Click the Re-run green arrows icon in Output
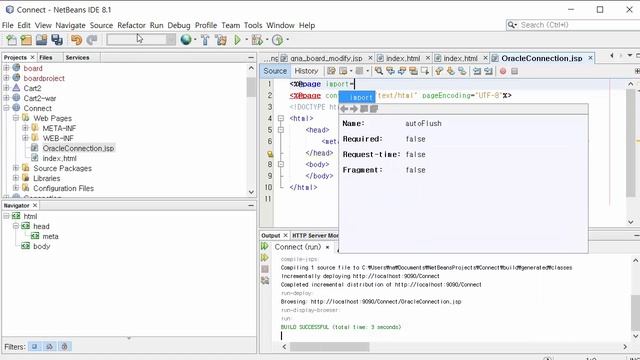The width and height of the screenshot is (640, 360). pos(264,246)
